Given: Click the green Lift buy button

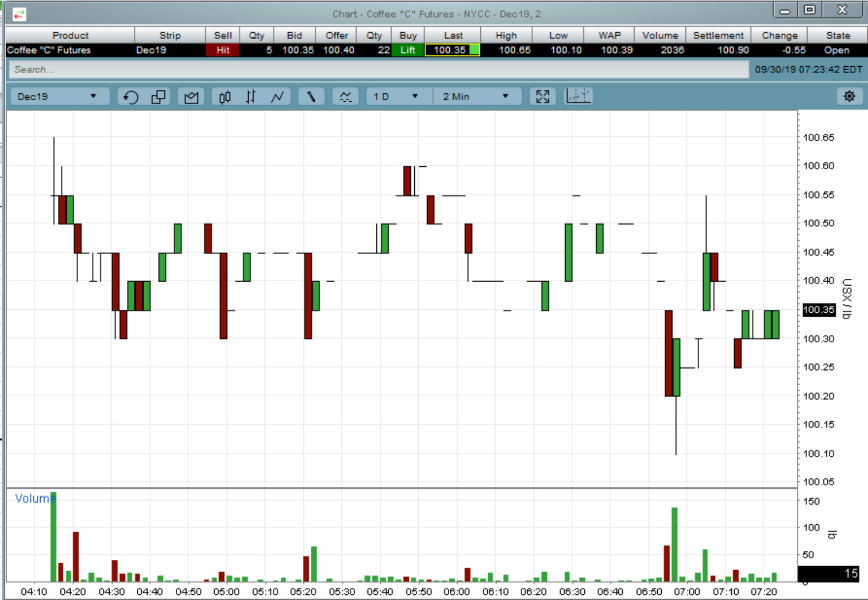Looking at the screenshot, I should [407, 50].
